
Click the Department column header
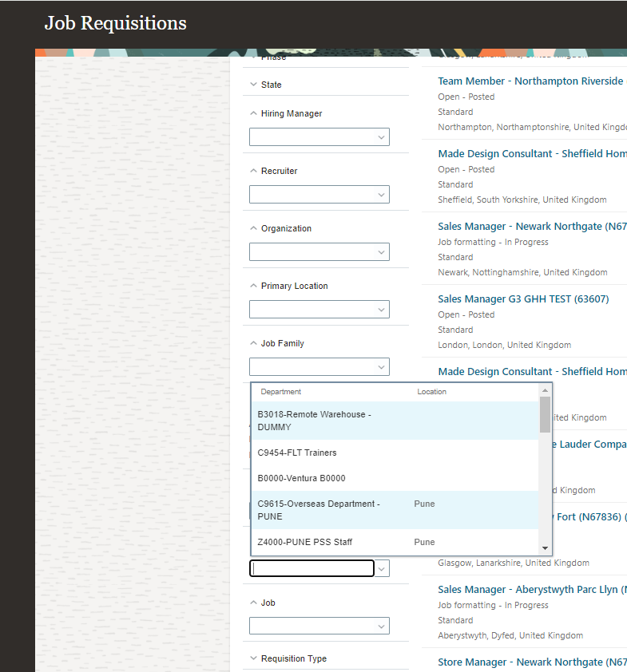click(281, 392)
